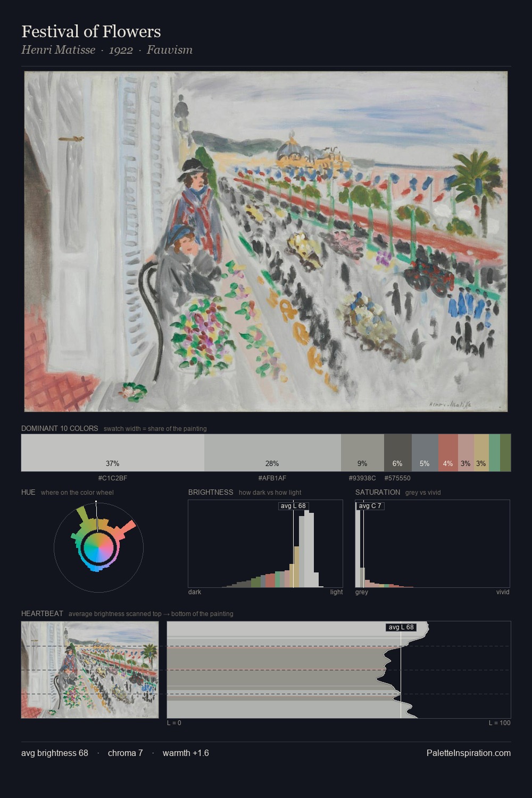Click the 'vivid' axis label
532x798 pixels.
503,592
